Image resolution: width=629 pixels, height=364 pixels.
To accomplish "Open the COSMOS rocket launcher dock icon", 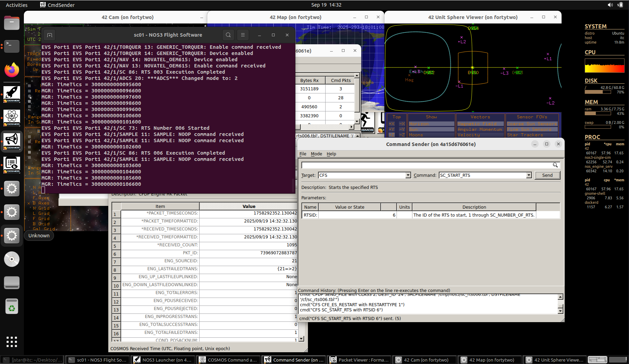I will click(12, 94).
